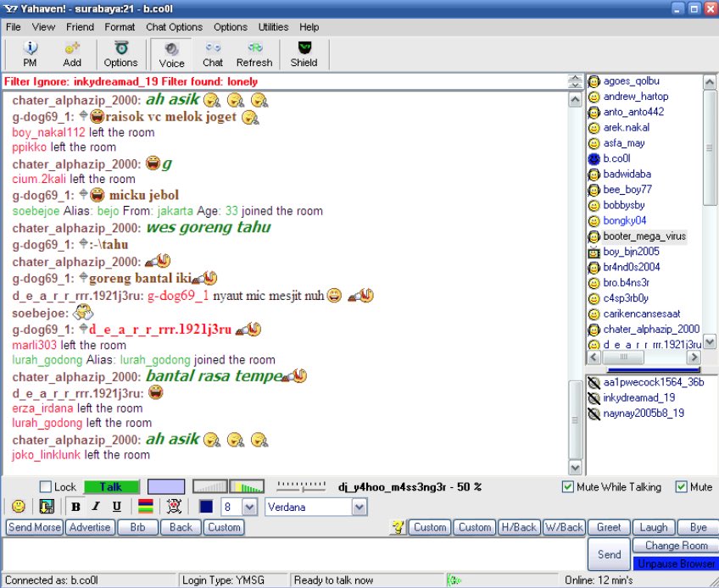The height and width of the screenshot is (588, 719).
Task: Open the Options toolbar icon
Action: pos(120,54)
